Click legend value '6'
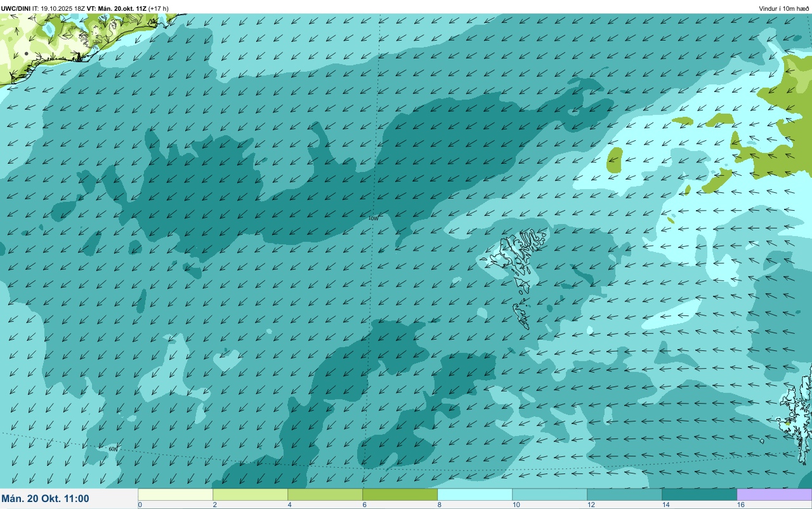The height and width of the screenshot is (509, 812). click(x=364, y=505)
